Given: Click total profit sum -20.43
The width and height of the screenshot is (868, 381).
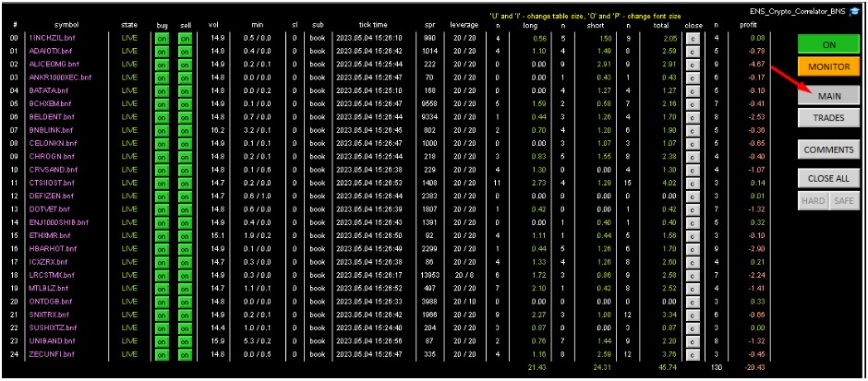Looking at the screenshot, I should (755, 367).
